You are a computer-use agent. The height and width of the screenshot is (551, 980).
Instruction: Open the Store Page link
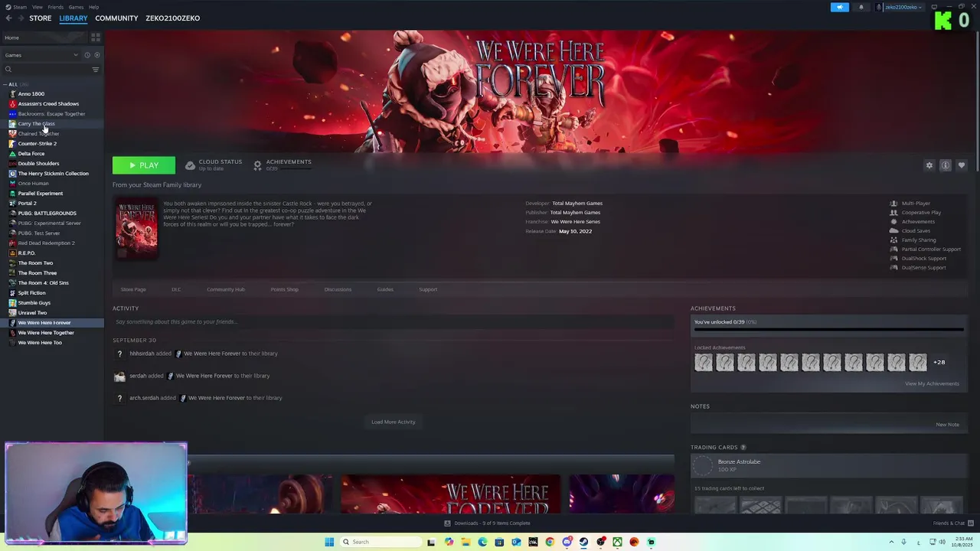pyautogui.click(x=133, y=289)
